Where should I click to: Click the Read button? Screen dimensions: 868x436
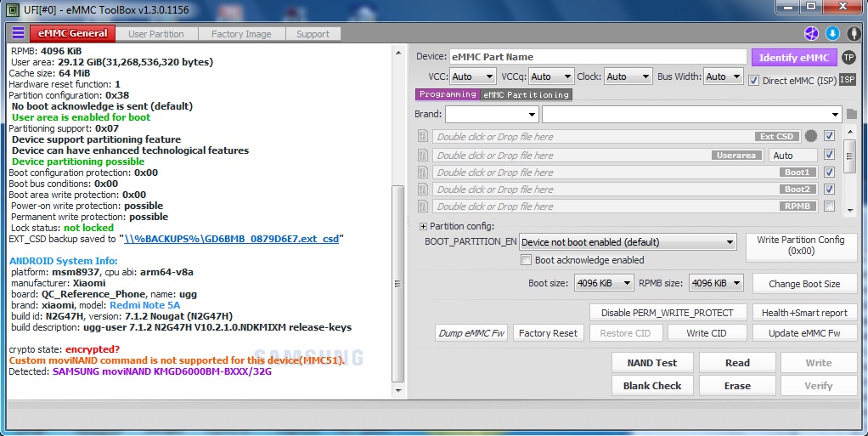coord(737,363)
